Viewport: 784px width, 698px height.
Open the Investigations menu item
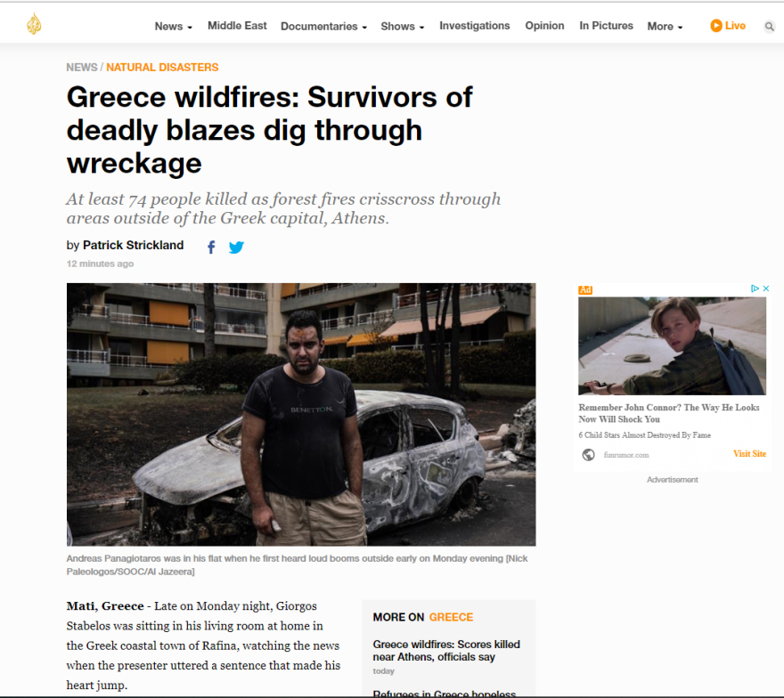coord(475,26)
